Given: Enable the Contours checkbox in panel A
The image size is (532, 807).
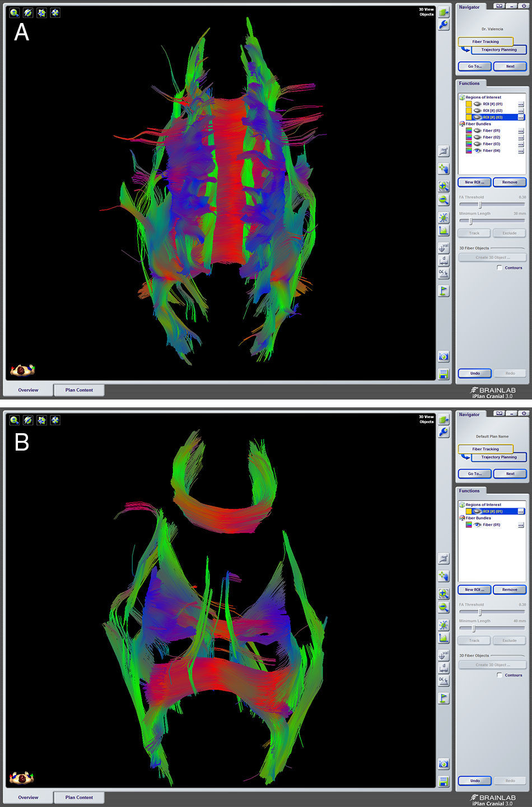Looking at the screenshot, I should point(500,268).
